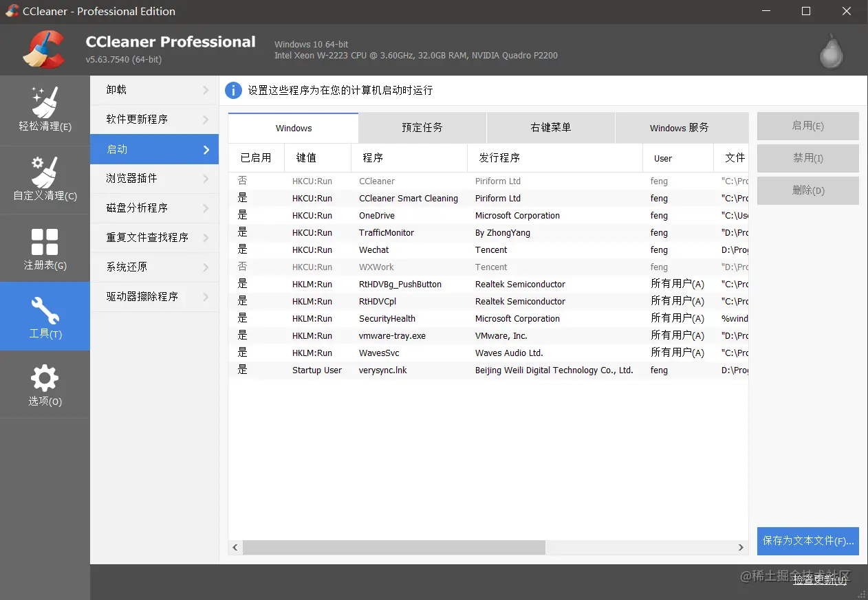The height and width of the screenshot is (600, 868).
Task: Switch to the 右键菜单 context menu tab
Action: [x=551, y=128]
